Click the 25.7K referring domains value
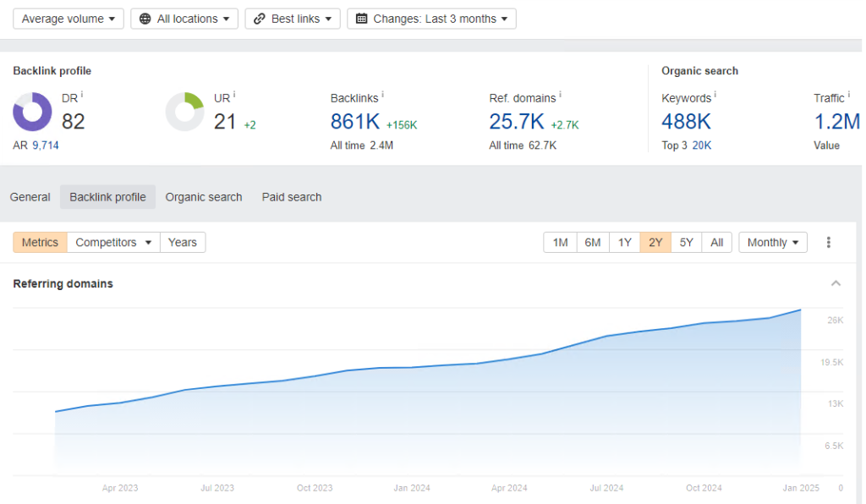The image size is (866, 504). pyautogui.click(x=517, y=122)
